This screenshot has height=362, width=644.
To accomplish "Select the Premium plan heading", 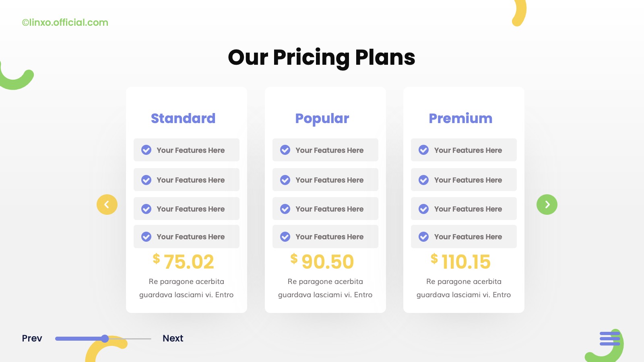I will tap(460, 118).
